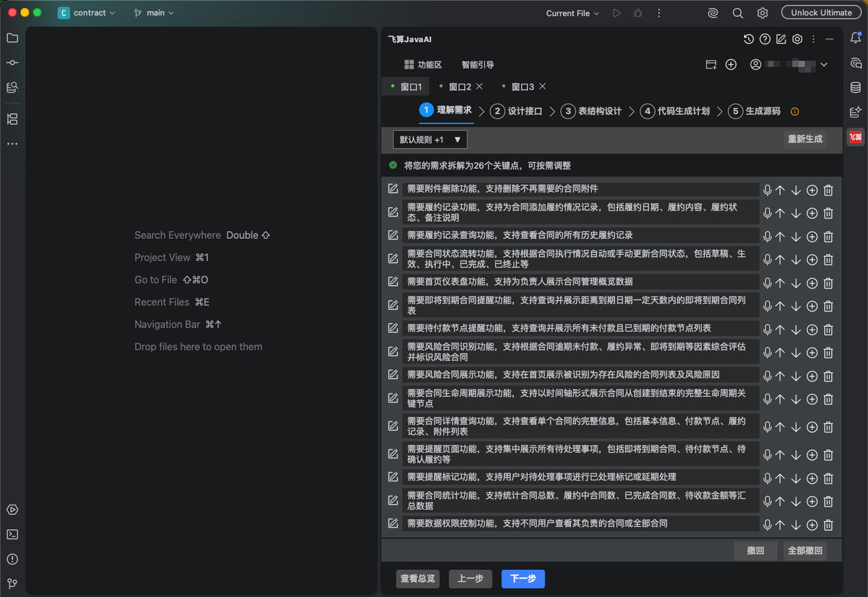Viewport: 868px width, 597px height.
Task: Add a row after 需要风险合同展示功能
Action: 812,376
